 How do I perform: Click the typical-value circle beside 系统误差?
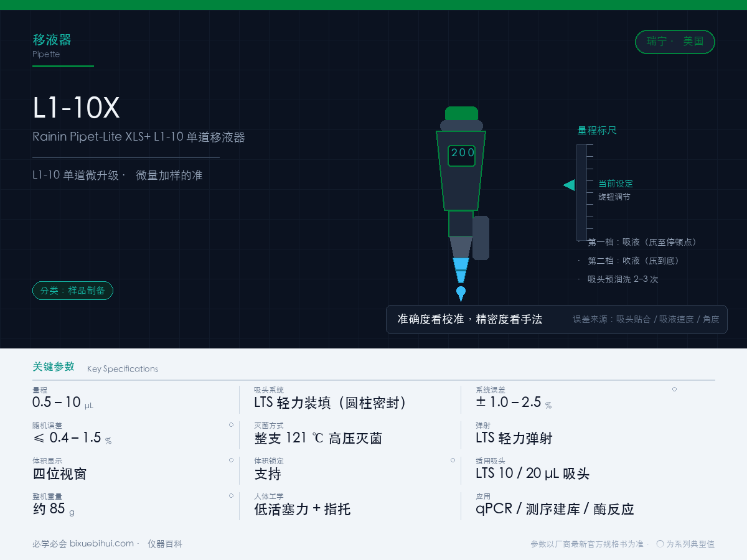click(674, 389)
